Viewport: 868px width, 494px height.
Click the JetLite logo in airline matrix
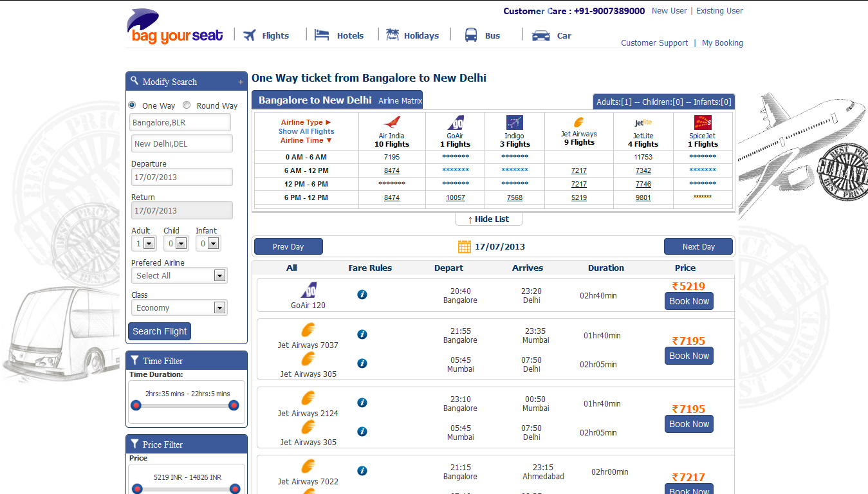643,123
